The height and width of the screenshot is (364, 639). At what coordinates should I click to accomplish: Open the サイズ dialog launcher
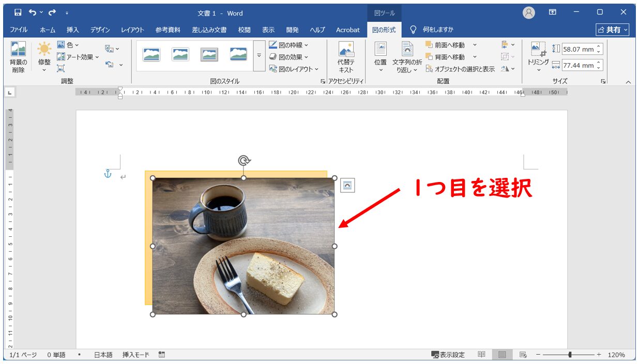pos(603,81)
